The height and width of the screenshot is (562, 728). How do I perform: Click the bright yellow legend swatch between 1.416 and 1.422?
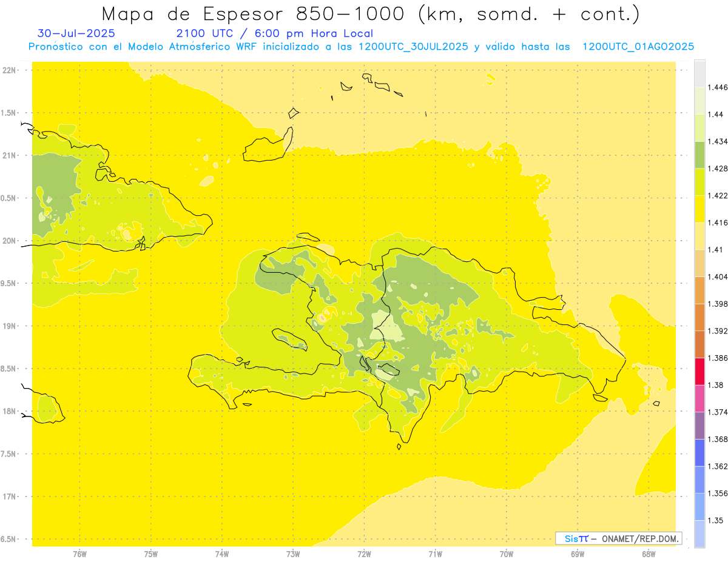[699, 209]
